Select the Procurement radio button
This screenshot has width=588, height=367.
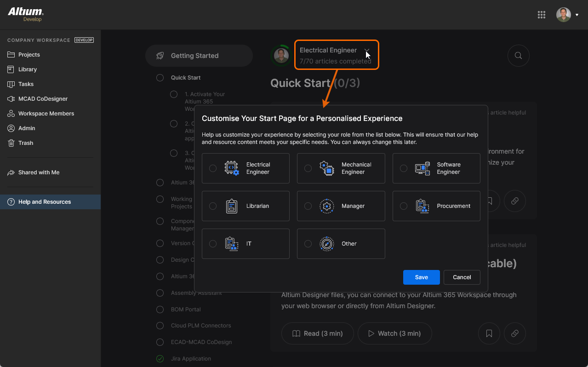pos(404,206)
